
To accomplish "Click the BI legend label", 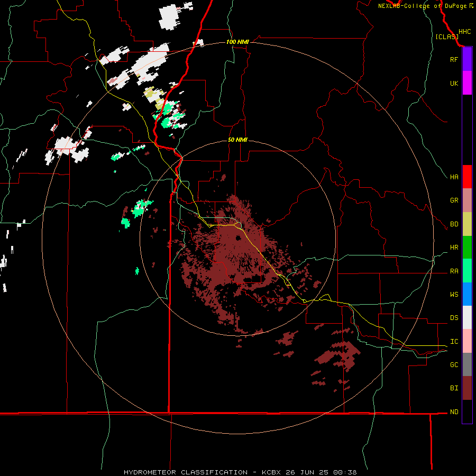I will click(454, 388).
